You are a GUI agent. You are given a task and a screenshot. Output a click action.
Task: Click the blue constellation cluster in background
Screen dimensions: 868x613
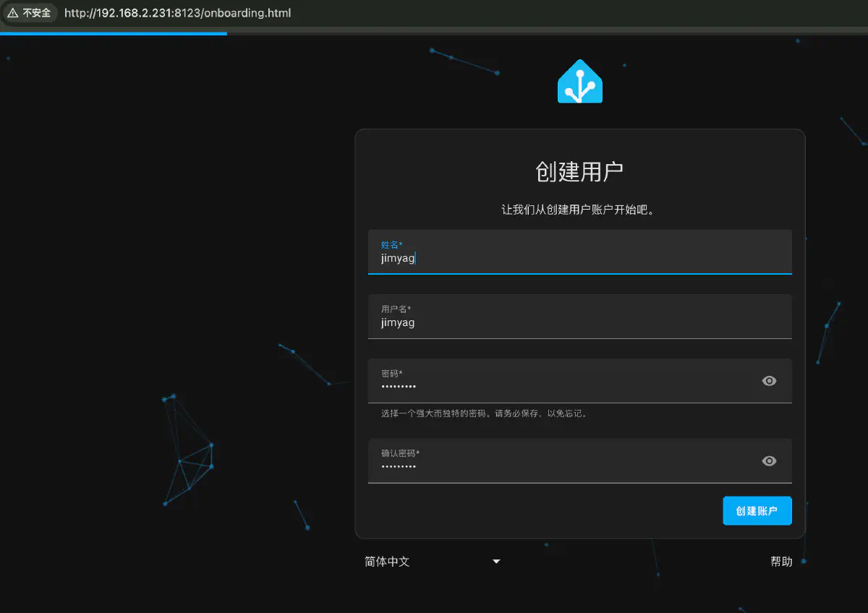188,455
